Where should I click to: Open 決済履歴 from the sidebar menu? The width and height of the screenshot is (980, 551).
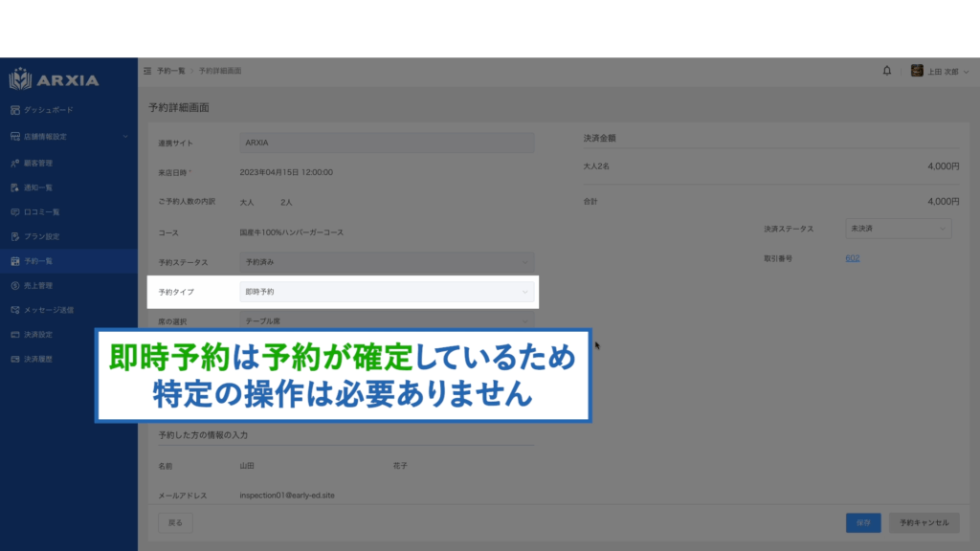(x=38, y=360)
